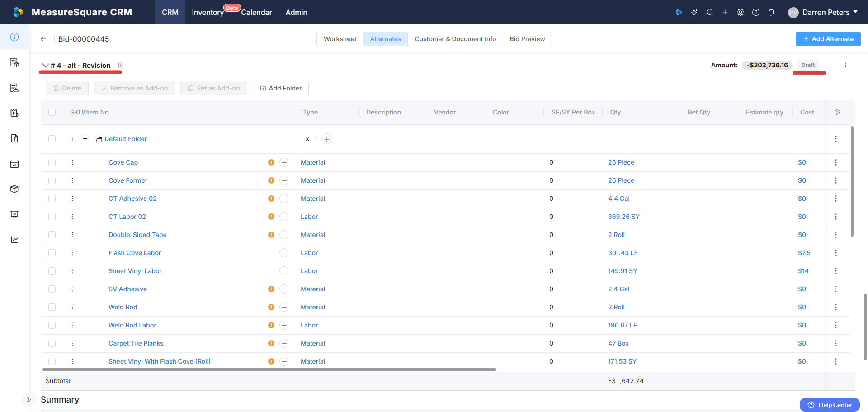
Task: Open the notifications bell
Action: tap(771, 12)
